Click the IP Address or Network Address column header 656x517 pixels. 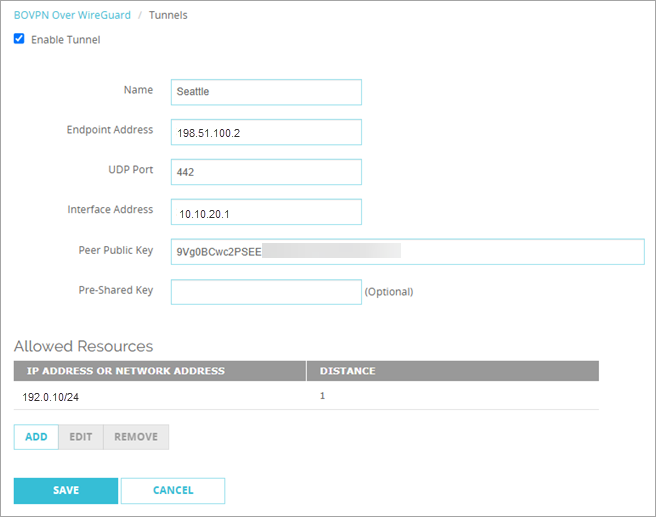click(159, 371)
